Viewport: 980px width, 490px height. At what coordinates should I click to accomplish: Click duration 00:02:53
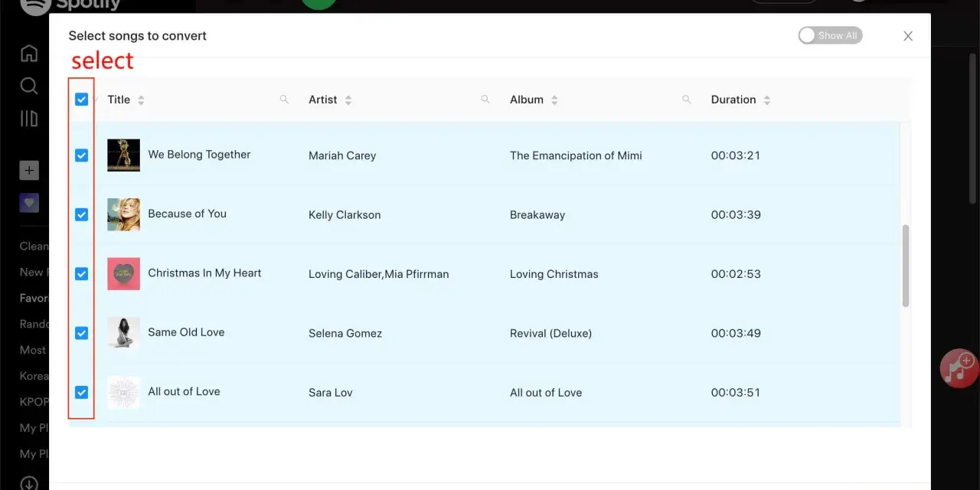click(736, 274)
